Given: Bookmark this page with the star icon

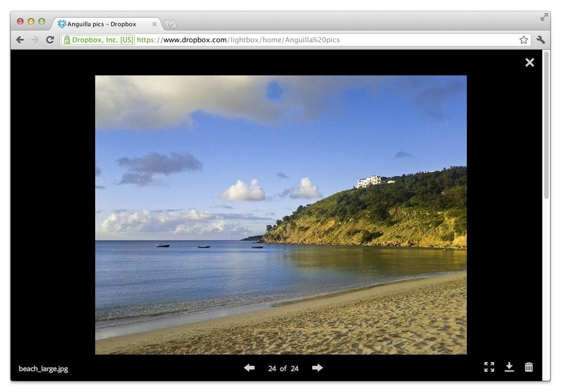Looking at the screenshot, I should 523,40.
